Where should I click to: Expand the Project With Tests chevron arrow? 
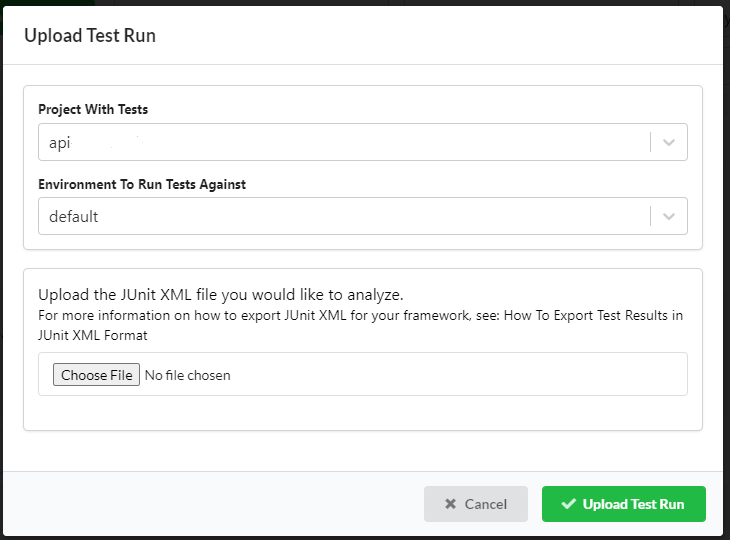pos(669,142)
